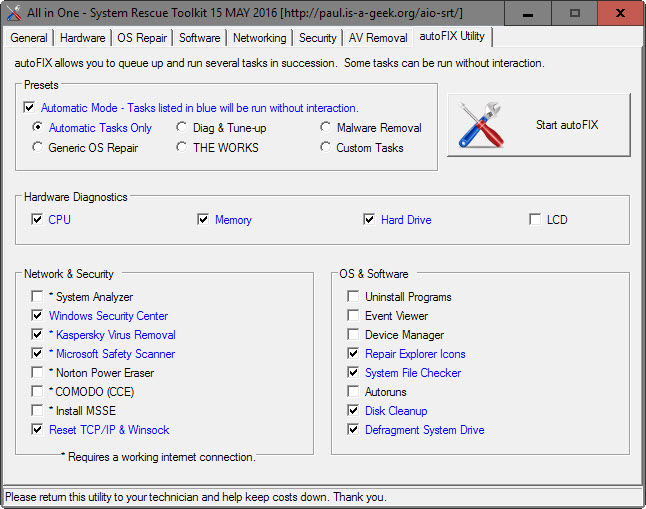The height and width of the screenshot is (509, 646).
Task: Select the Diag & Tune-up preset
Action: click(182, 127)
